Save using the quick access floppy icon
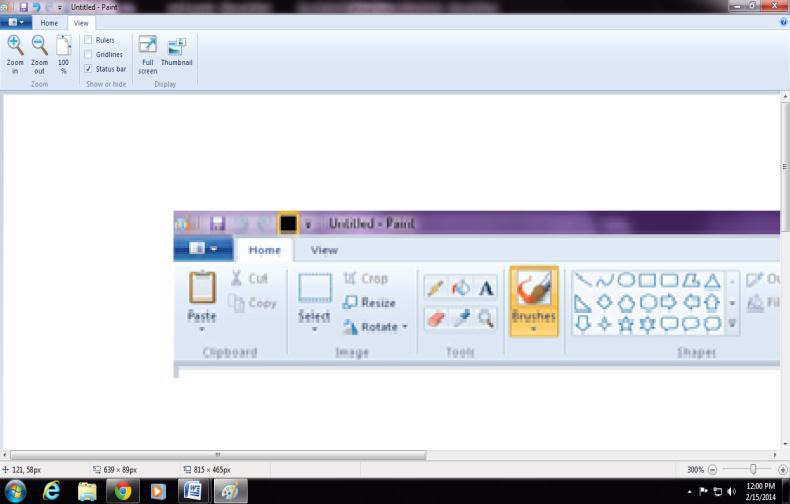The height and width of the screenshot is (504, 790). (x=23, y=7)
